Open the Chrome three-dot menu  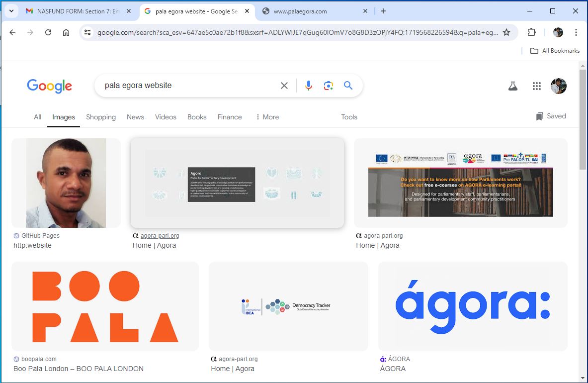576,32
